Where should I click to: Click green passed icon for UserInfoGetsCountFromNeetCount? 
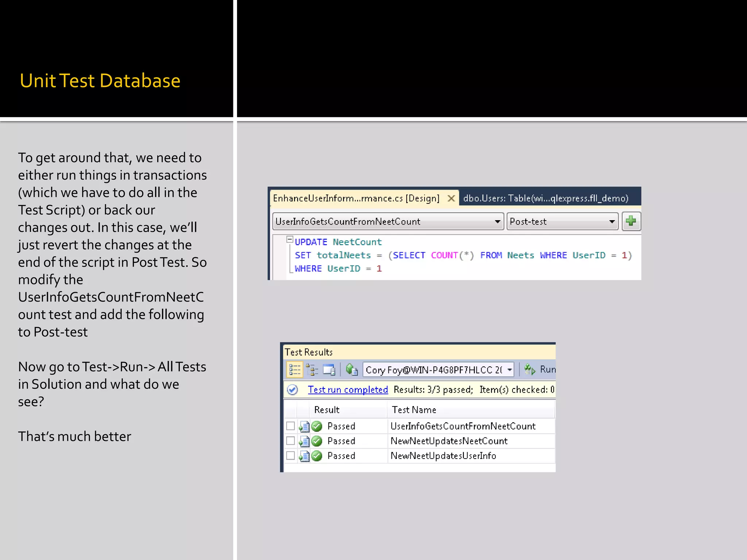pyautogui.click(x=317, y=426)
